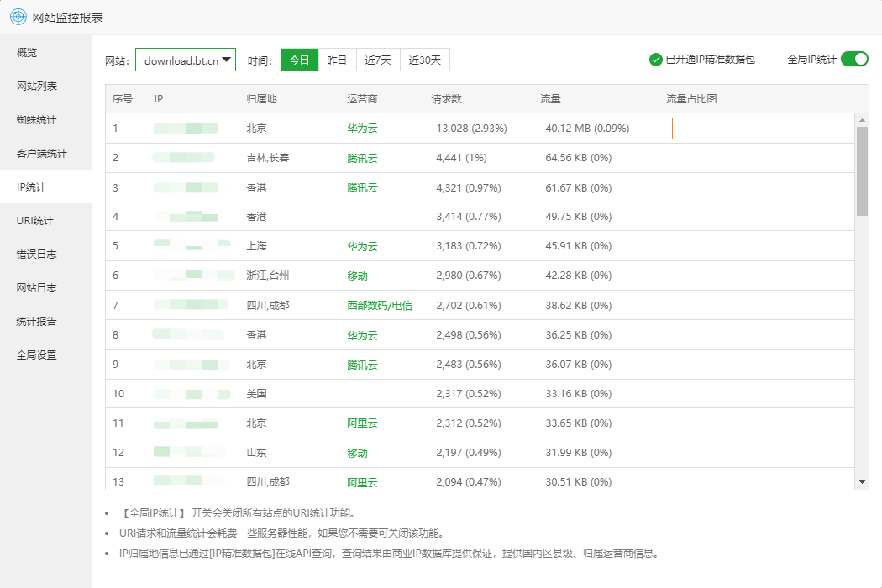
Task: Click 移动 operator in the 山东 row
Action: (357, 453)
